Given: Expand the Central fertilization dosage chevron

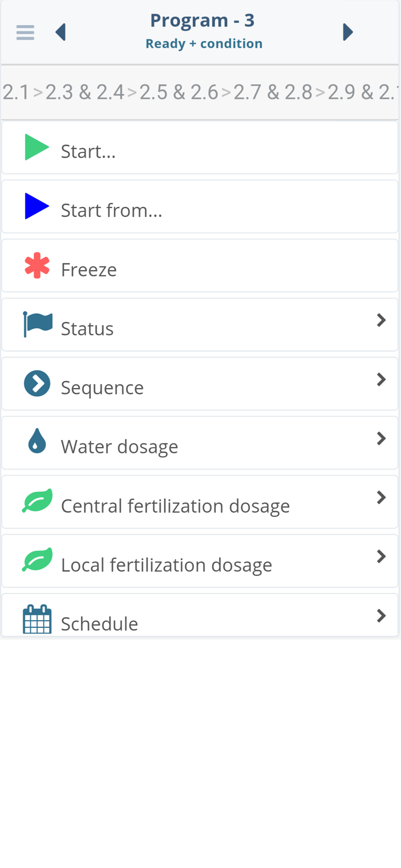Looking at the screenshot, I should pyautogui.click(x=381, y=498).
